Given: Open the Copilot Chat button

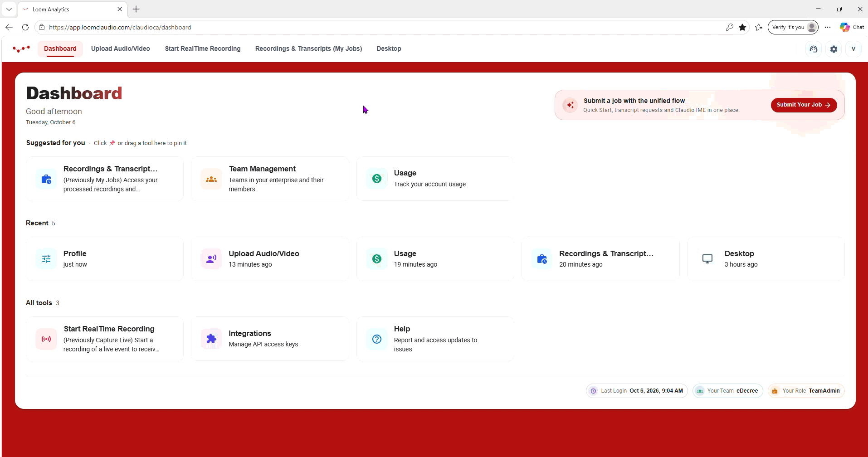Looking at the screenshot, I should 852,27.
